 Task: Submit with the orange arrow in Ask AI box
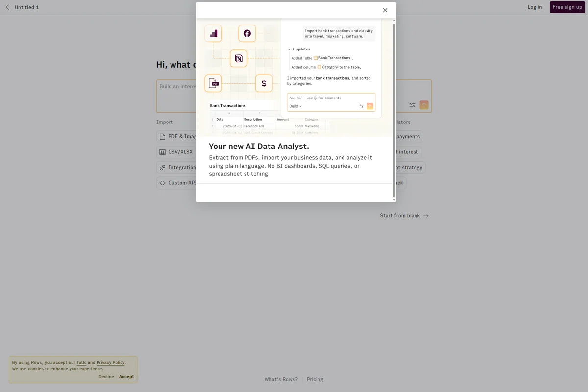click(x=369, y=106)
